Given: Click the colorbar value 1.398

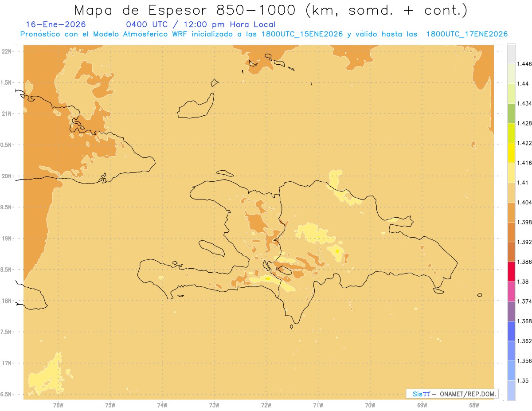Looking at the screenshot, I should click(525, 222).
